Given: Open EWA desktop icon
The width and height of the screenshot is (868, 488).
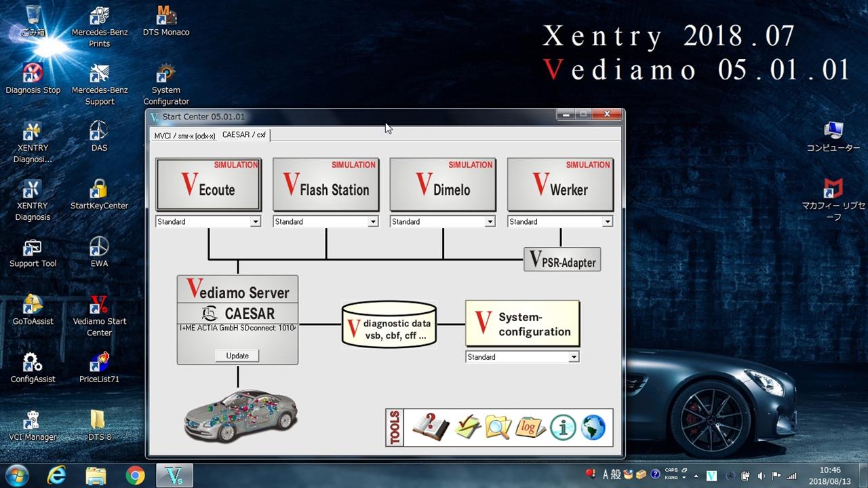Looking at the screenshot, I should tap(99, 252).
